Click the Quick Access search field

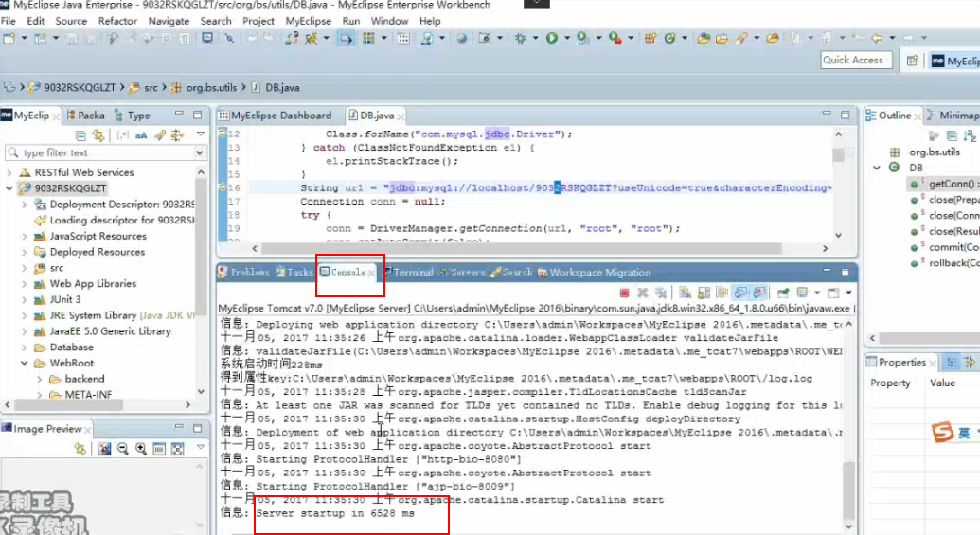tap(856, 60)
